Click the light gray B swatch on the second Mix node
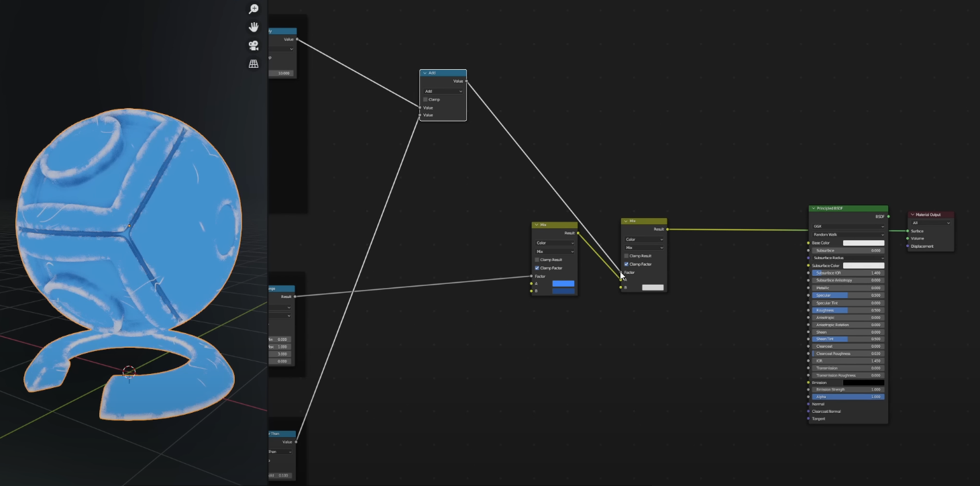Image resolution: width=980 pixels, height=486 pixels. pyautogui.click(x=653, y=287)
